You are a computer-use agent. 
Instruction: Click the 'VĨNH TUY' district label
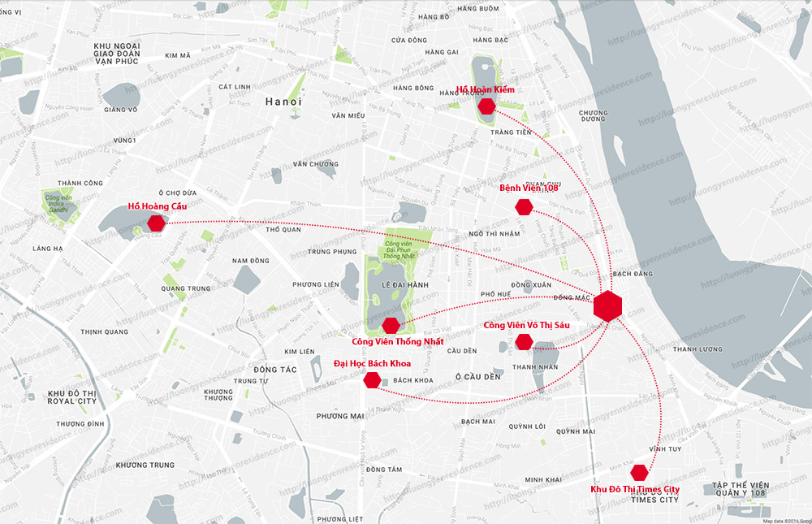[x=666, y=448]
